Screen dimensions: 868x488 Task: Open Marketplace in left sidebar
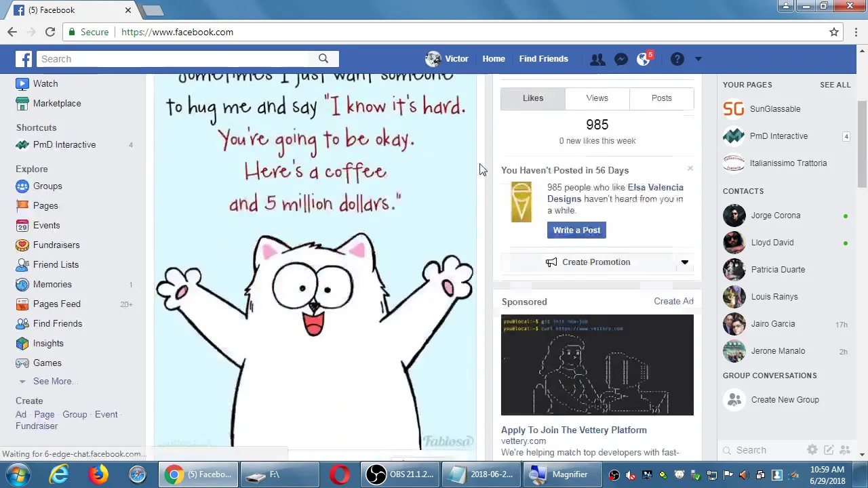coord(57,103)
